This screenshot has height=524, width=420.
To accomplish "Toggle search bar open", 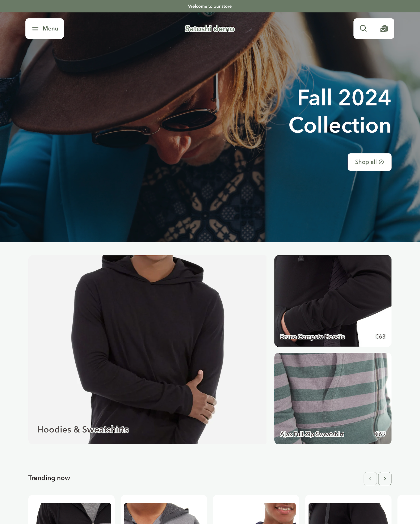I will [x=364, y=28].
